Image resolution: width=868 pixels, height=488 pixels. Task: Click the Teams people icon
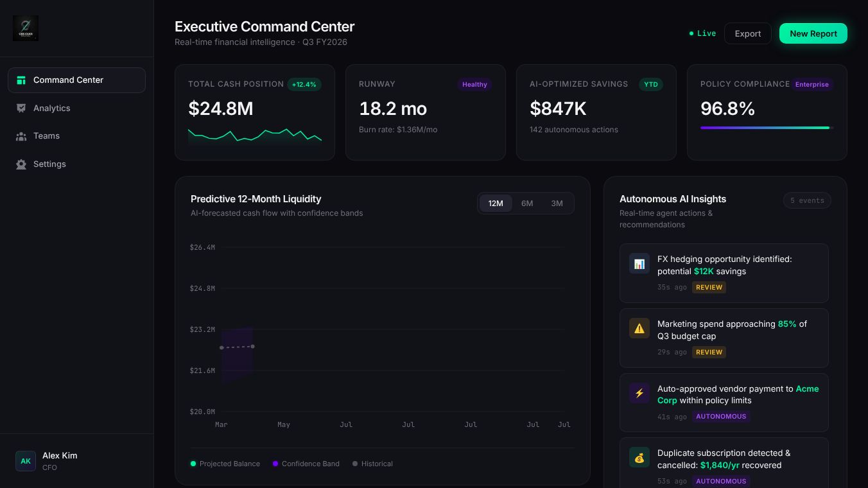point(21,136)
